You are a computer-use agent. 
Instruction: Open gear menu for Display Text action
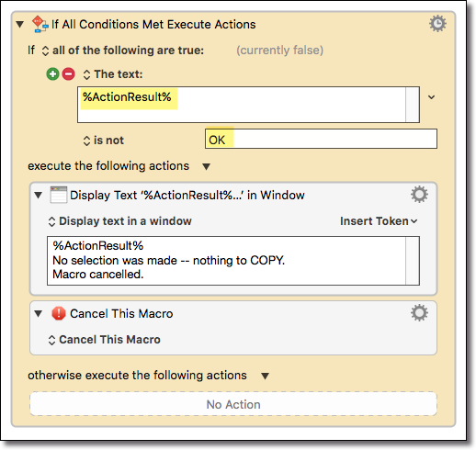(419, 195)
